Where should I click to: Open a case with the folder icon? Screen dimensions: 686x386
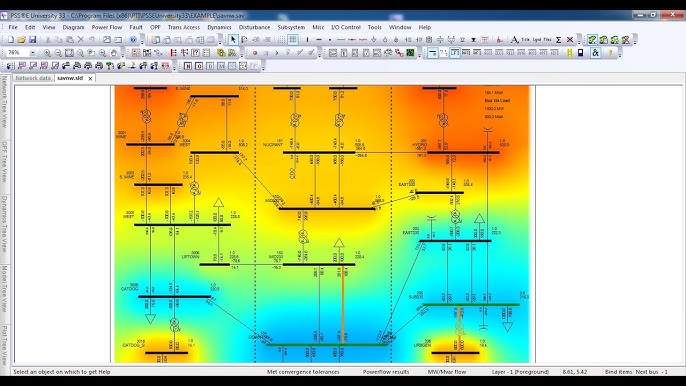[21, 40]
